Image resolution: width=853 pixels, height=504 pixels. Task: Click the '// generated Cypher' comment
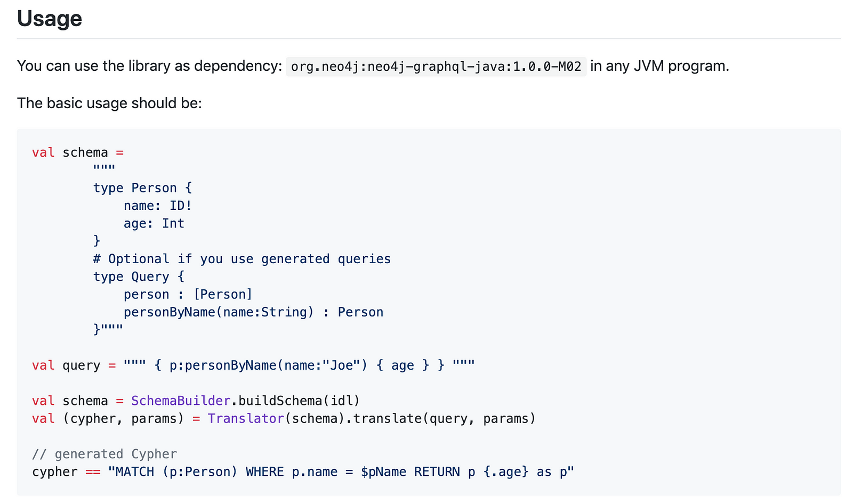point(104,454)
